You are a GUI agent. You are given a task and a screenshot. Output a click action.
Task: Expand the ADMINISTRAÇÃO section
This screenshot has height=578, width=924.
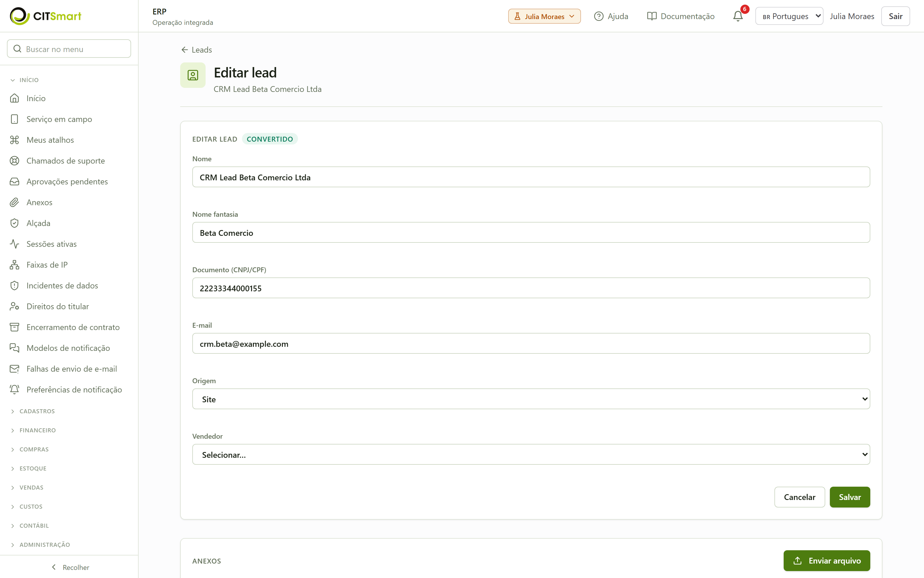click(x=40, y=545)
